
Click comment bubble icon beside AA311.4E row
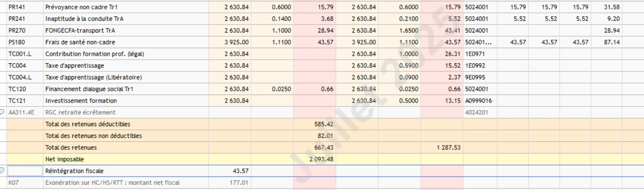(3, 112)
